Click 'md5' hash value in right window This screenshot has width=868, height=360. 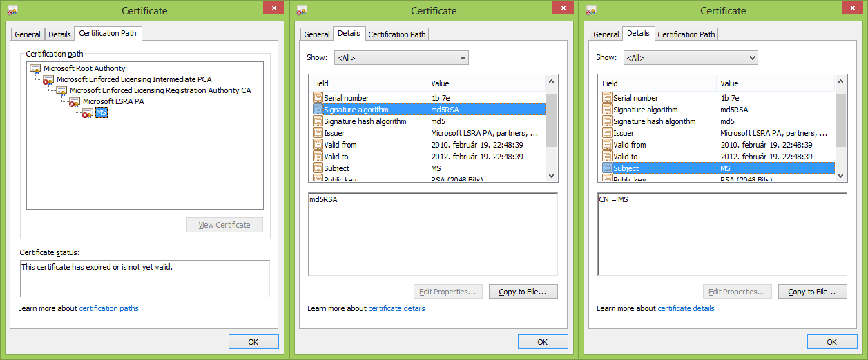pos(727,121)
